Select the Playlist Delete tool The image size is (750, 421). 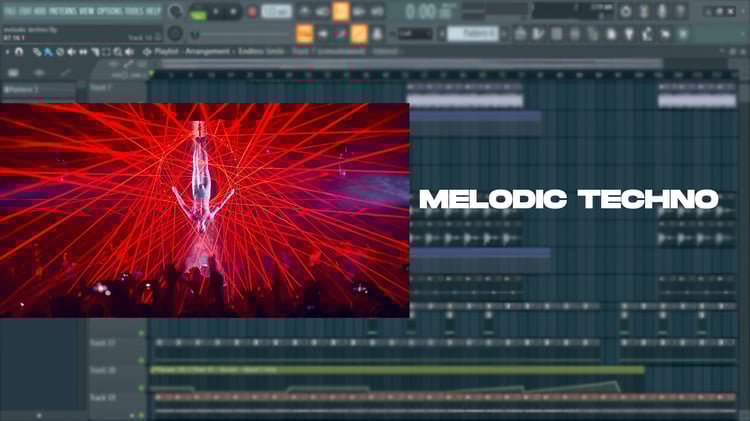click(x=60, y=52)
